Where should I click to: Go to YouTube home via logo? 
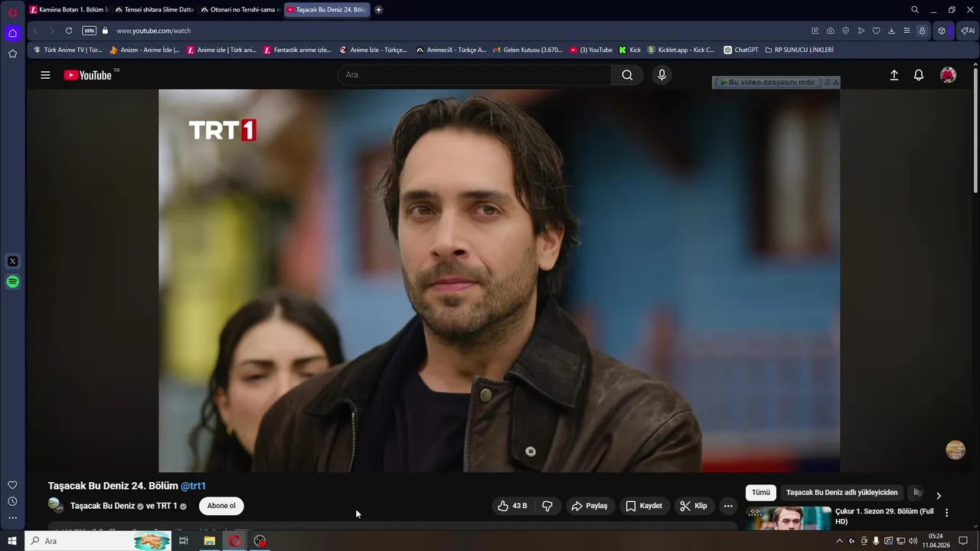click(x=88, y=75)
